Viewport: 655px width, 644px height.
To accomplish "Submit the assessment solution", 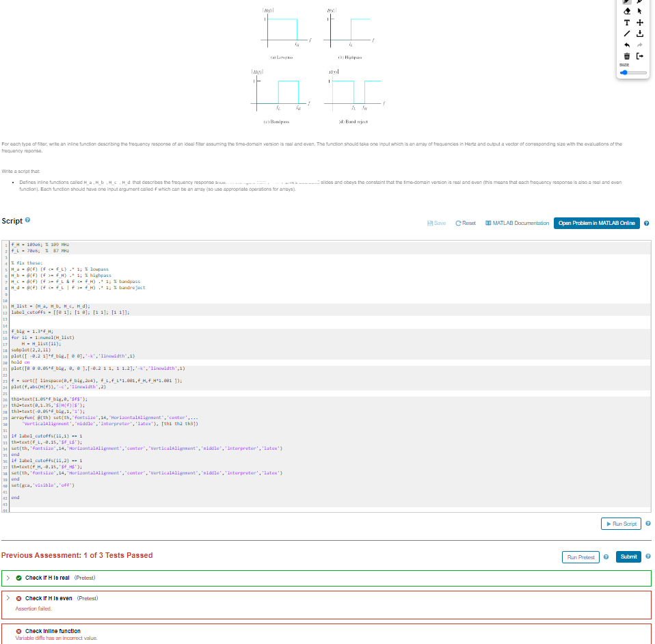I will 628,557.
